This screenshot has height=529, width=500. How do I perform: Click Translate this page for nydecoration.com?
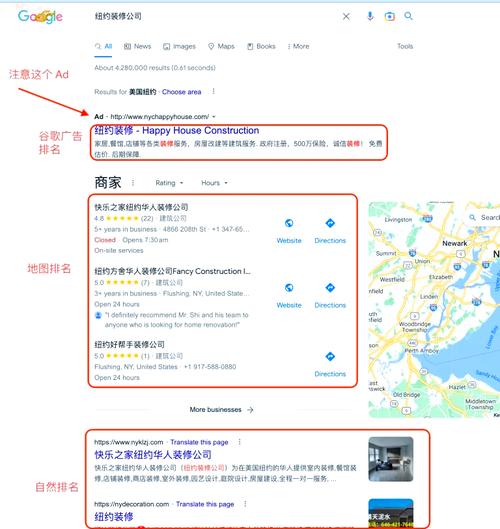coord(205,504)
